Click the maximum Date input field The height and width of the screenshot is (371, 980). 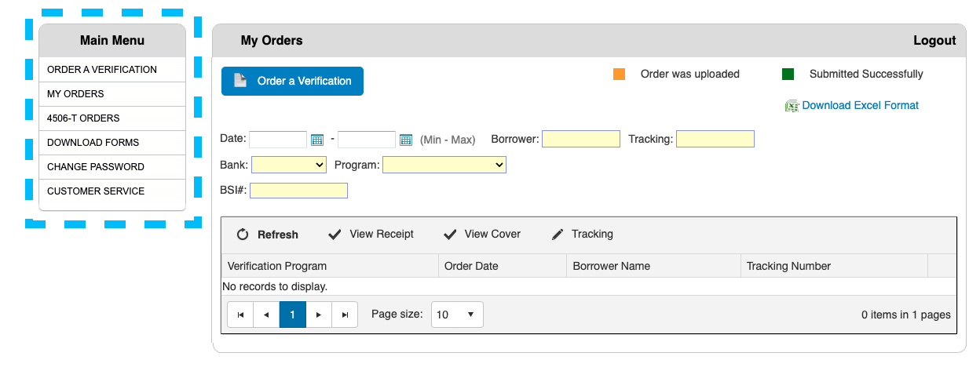point(367,140)
